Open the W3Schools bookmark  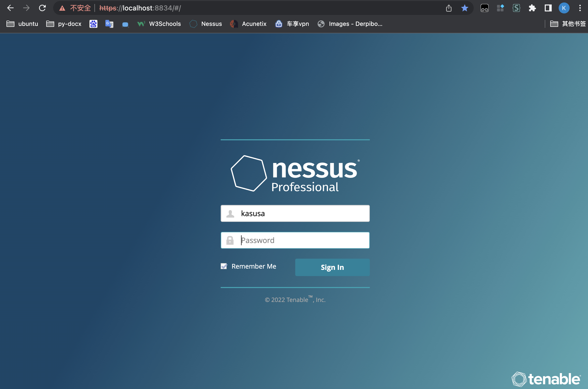click(159, 24)
